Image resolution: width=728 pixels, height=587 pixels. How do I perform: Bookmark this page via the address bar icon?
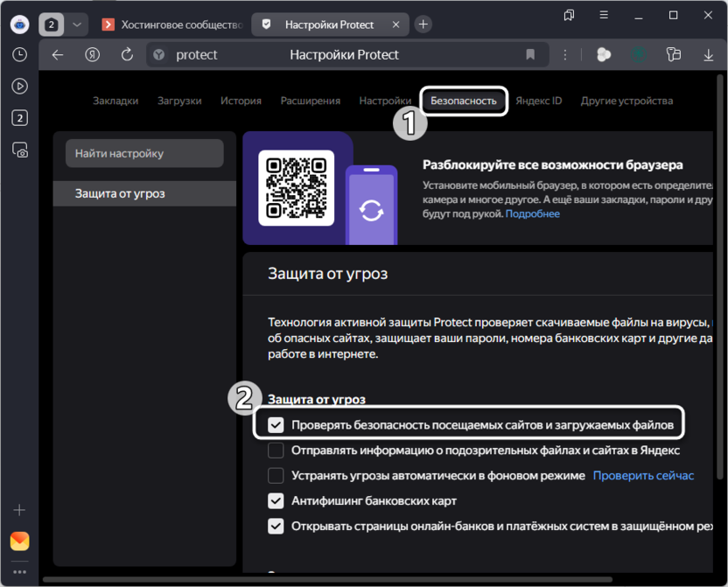(530, 54)
